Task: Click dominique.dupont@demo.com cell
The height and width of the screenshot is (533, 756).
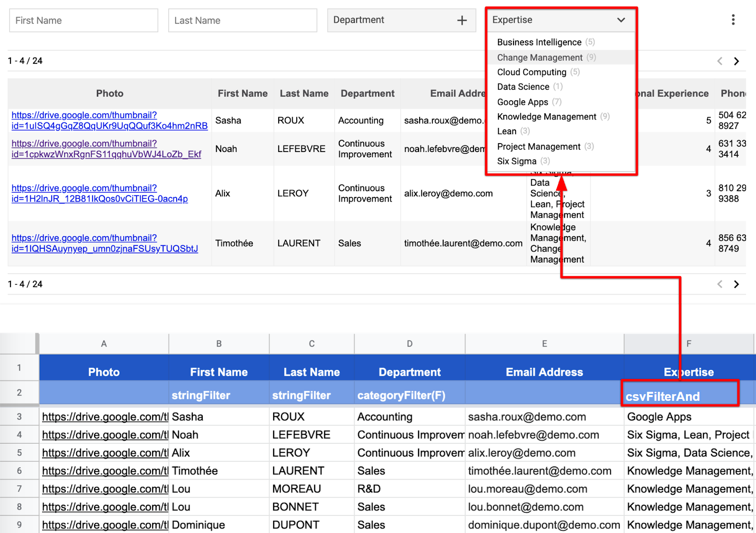Action: (544, 525)
